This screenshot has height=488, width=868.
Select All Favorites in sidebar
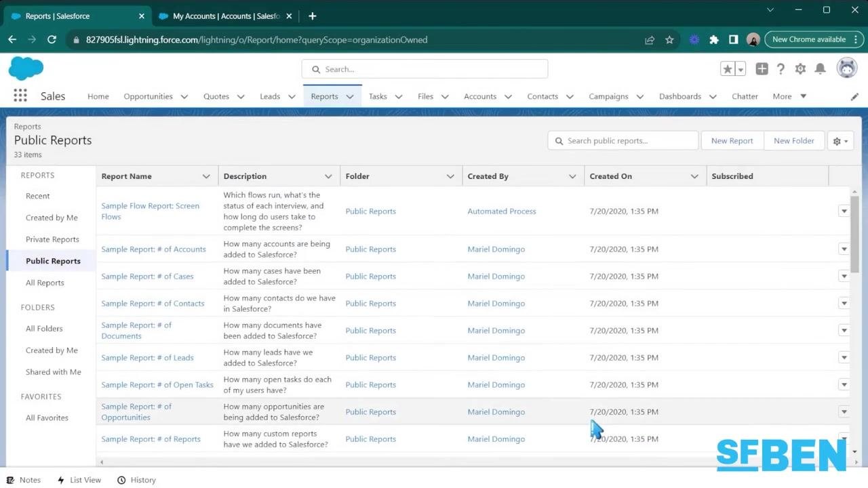pos(47,418)
